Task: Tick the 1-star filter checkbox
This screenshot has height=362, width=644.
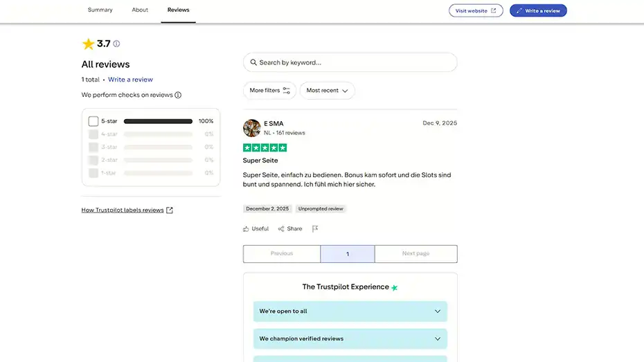Action: point(93,173)
